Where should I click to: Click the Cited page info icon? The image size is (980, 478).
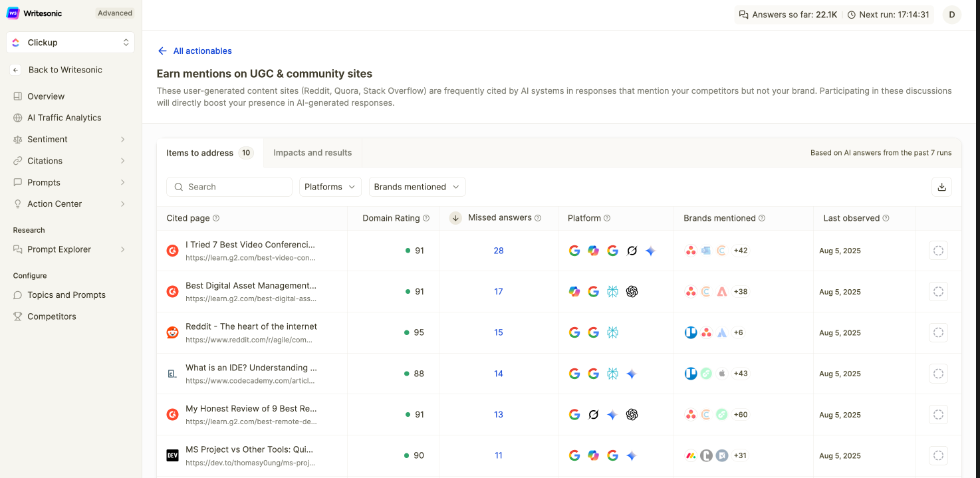click(x=216, y=218)
